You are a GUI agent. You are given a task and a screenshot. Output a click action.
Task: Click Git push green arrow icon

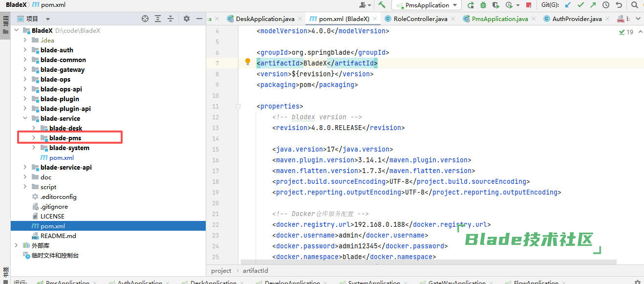coord(593,5)
